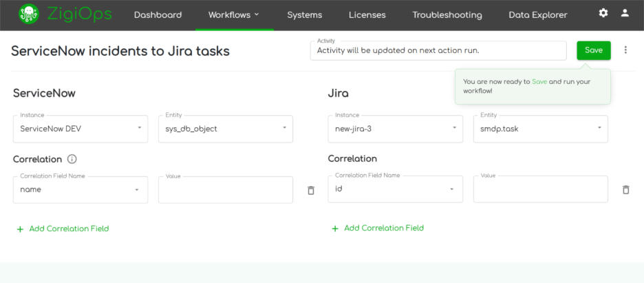Click the Correlation info icon
Viewport: 644px width, 283px height.
[72, 159]
